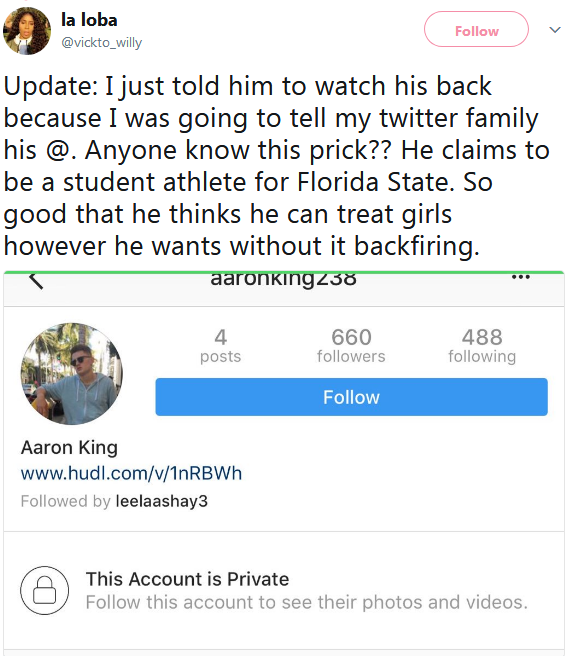Viewport: 569px width, 656px height.
Task: Click the blue Follow button
Action: [x=351, y=397]
